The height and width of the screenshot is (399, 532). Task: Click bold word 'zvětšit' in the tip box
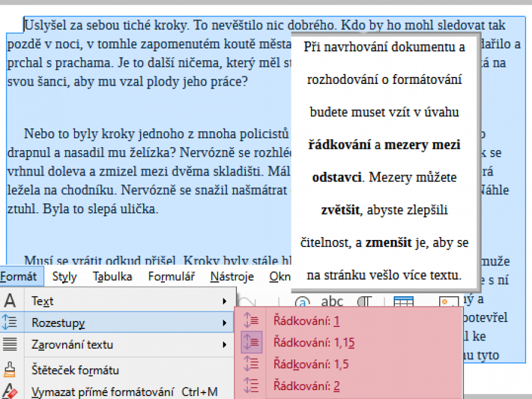(340, 210)
